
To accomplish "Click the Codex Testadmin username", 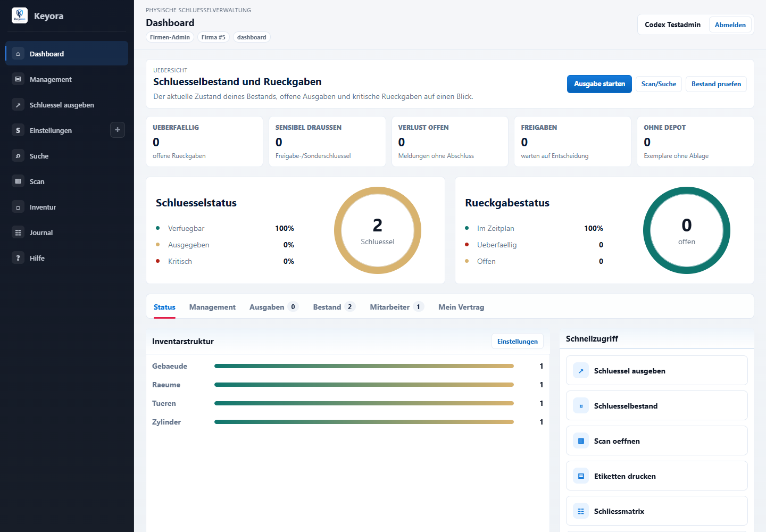I will click(x=672, y=24).
